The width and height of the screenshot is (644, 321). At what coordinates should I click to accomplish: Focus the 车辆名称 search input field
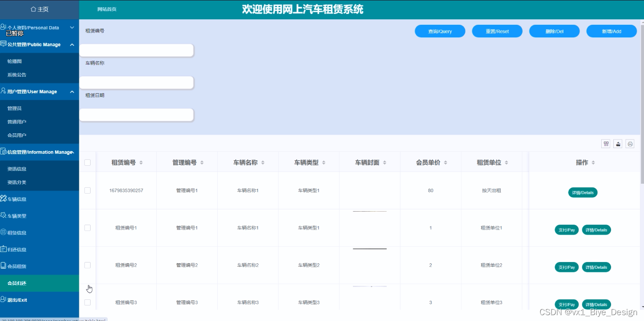137,82
